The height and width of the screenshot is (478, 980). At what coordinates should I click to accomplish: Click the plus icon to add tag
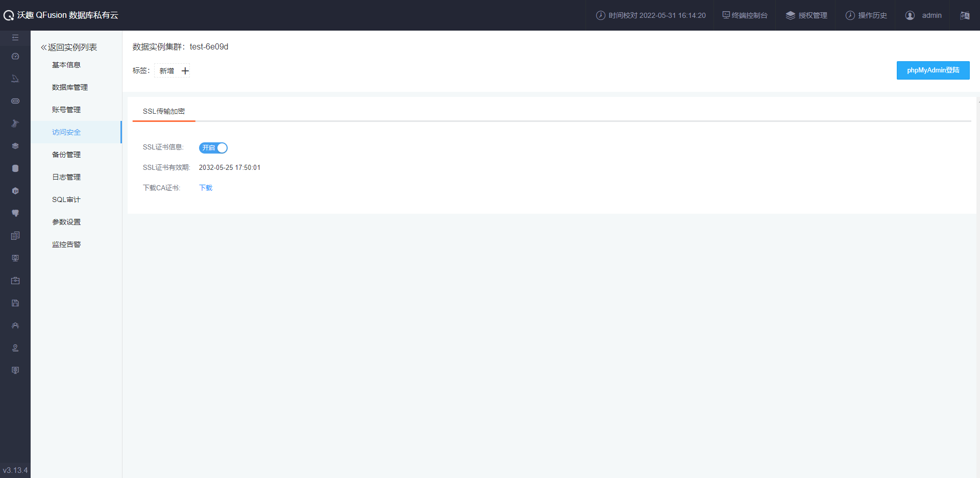pos(185,71)
